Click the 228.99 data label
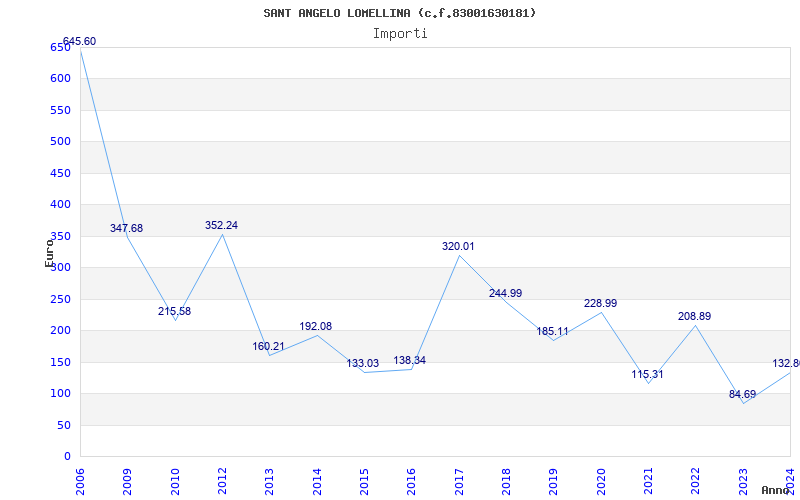 [x=601, y=303]
